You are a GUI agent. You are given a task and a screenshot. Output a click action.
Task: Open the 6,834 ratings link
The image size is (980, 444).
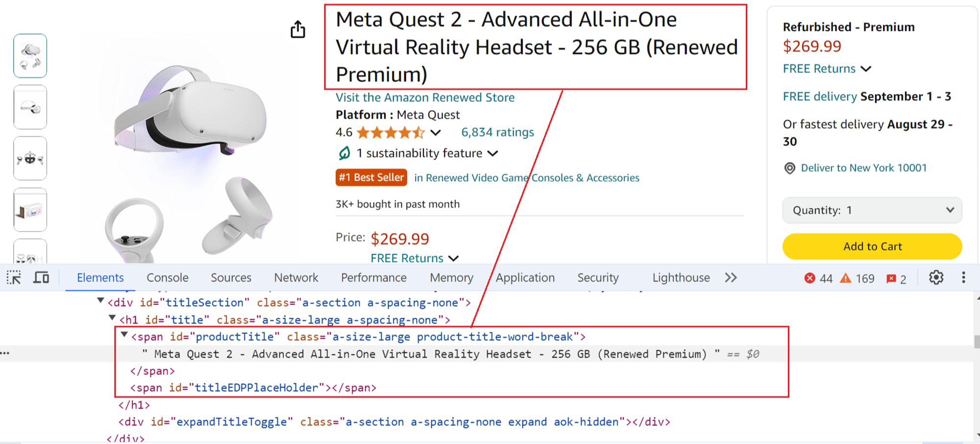[x=497, y=132]
